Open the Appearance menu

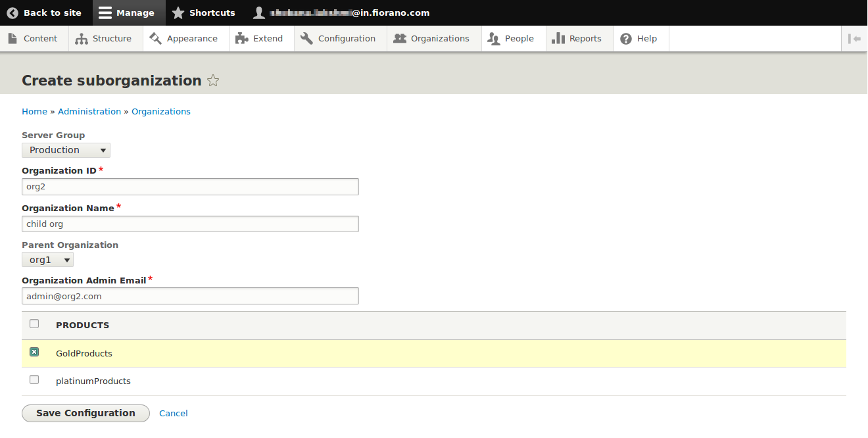[x=183, y=39]
